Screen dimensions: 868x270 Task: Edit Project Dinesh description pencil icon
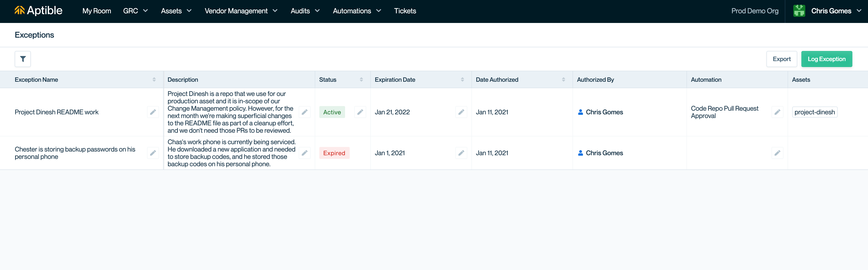(304, 112)
